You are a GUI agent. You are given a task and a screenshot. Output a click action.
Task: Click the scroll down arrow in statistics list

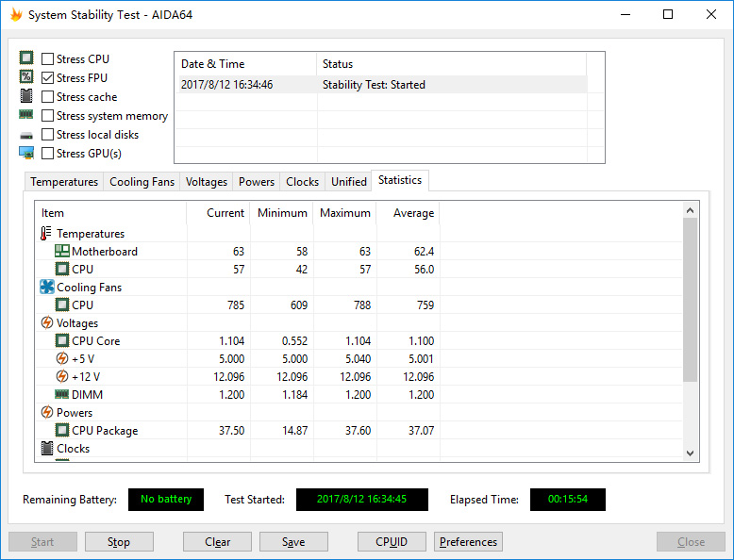[690, 453]
